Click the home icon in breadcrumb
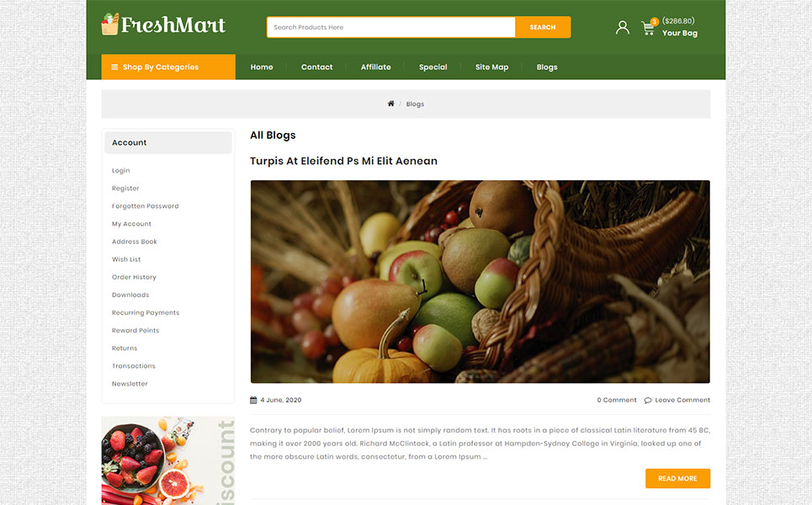812x505 pixels. (391, 104)
